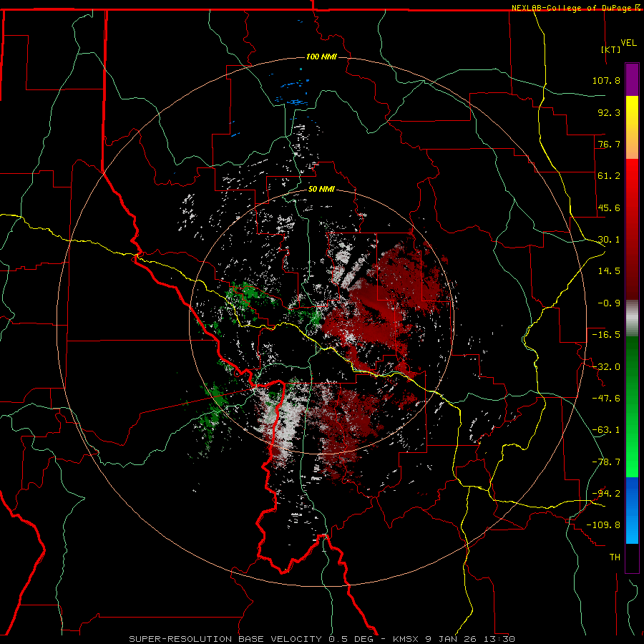The height and width of the screenshot is (644, 644).
Task: Click the -47.6 velocity scale value
Action: (606, 399)
